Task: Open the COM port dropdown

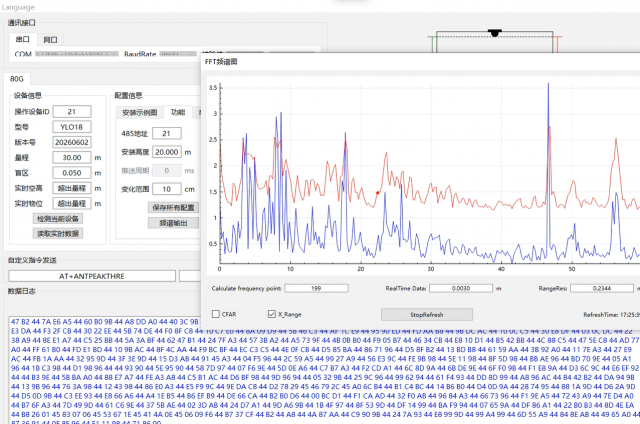Action: 77,54
